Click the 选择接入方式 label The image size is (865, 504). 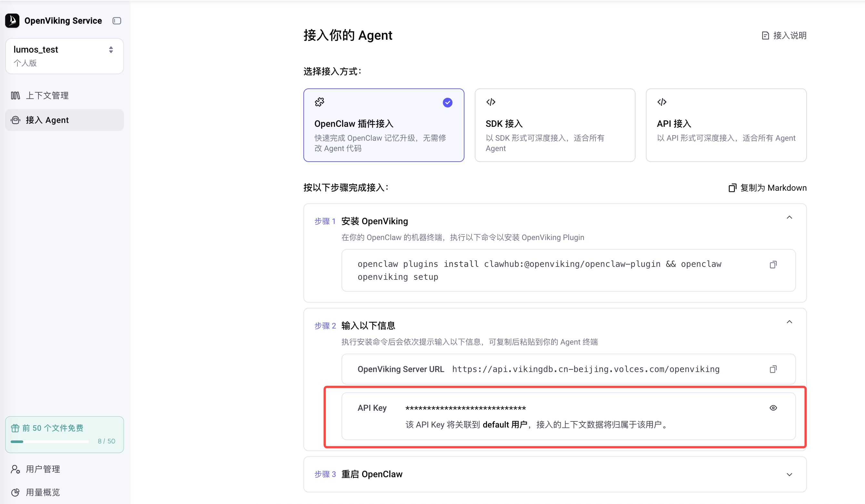tap(333, 71)
